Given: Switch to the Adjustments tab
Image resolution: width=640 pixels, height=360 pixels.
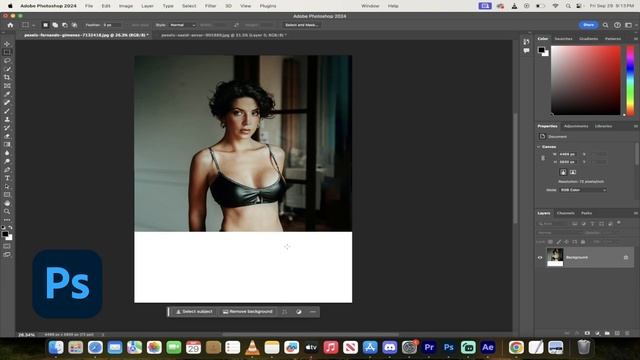Looking at the screenshot, I should [576, 126].
